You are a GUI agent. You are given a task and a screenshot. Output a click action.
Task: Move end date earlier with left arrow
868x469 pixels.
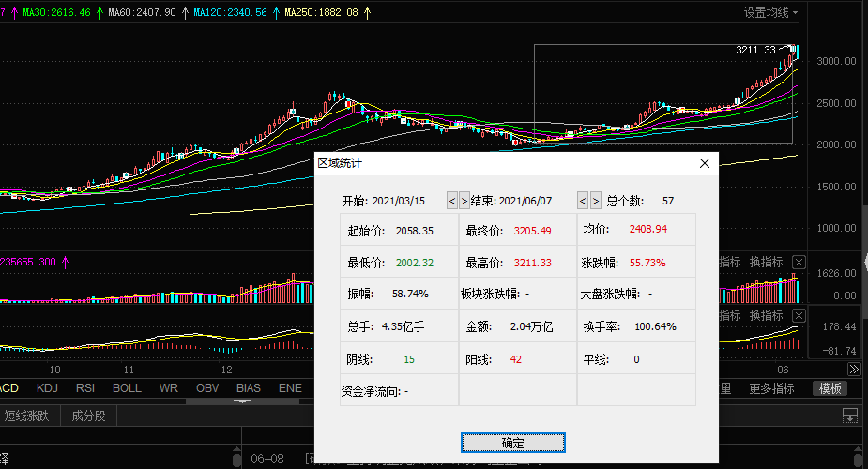(583, 201)
